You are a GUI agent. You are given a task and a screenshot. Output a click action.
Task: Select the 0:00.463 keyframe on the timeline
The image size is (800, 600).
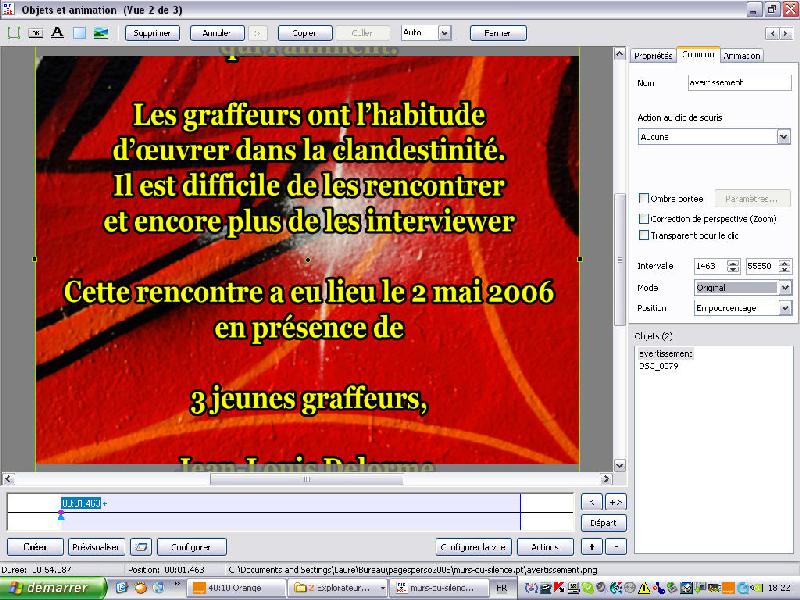click(81, 504)
